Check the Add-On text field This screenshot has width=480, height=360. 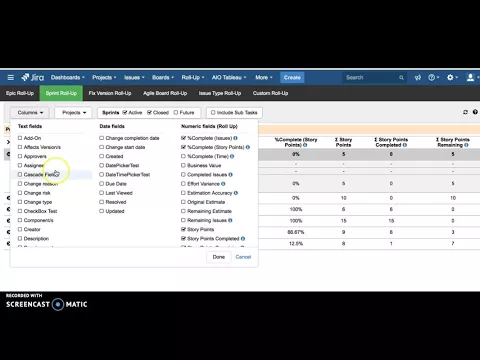coord(20,138)
